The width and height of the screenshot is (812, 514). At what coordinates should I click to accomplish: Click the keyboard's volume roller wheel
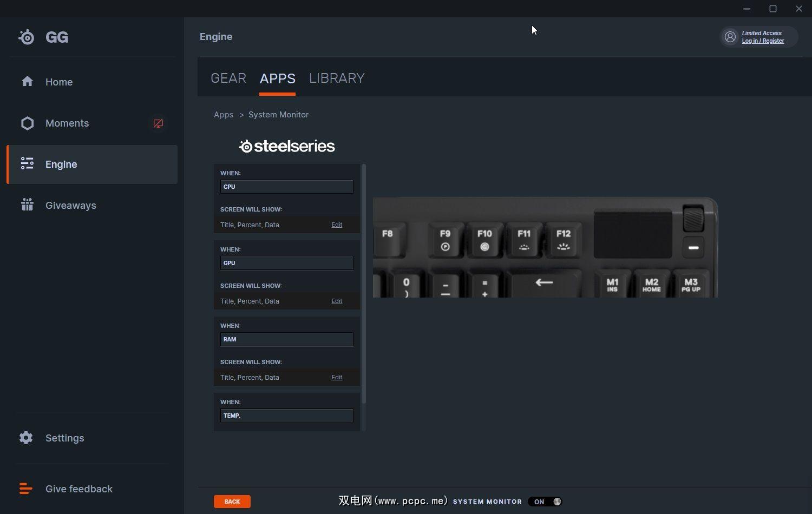pyautogui.click(x=693, y=218)
